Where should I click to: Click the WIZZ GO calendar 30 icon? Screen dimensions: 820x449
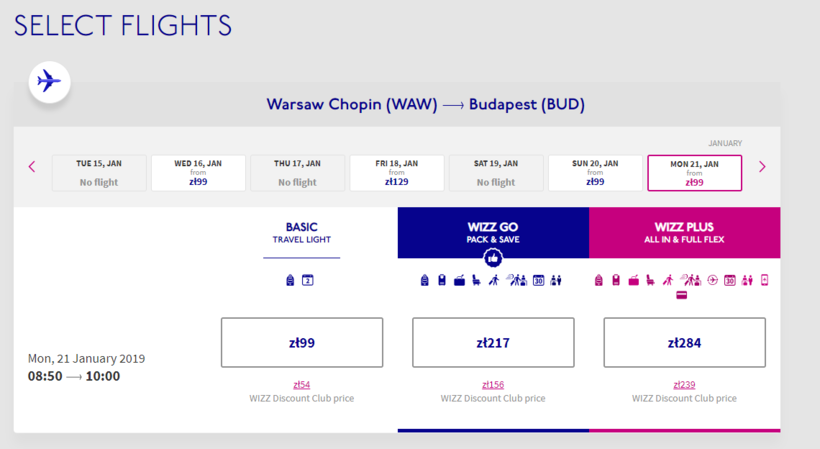click(x=539, y=281)
